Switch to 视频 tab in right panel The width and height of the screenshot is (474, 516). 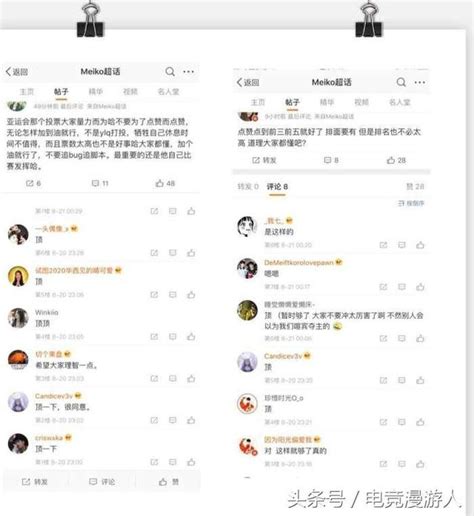[x=361, y=102]
